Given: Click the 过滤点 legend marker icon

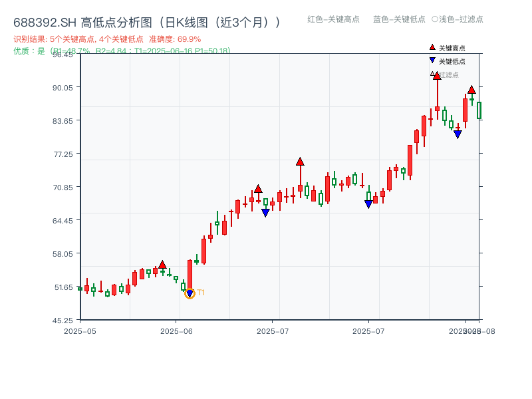Looking at the screenshot, I should (x=431, y=74).
